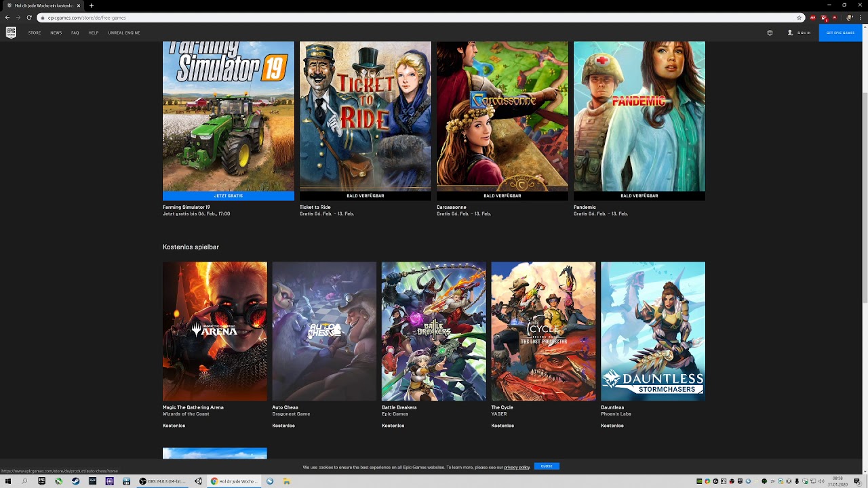This screenshot has height=488, width=868.
Task: Open Battle Breakers cover image
Action: [x=434, y=331]
